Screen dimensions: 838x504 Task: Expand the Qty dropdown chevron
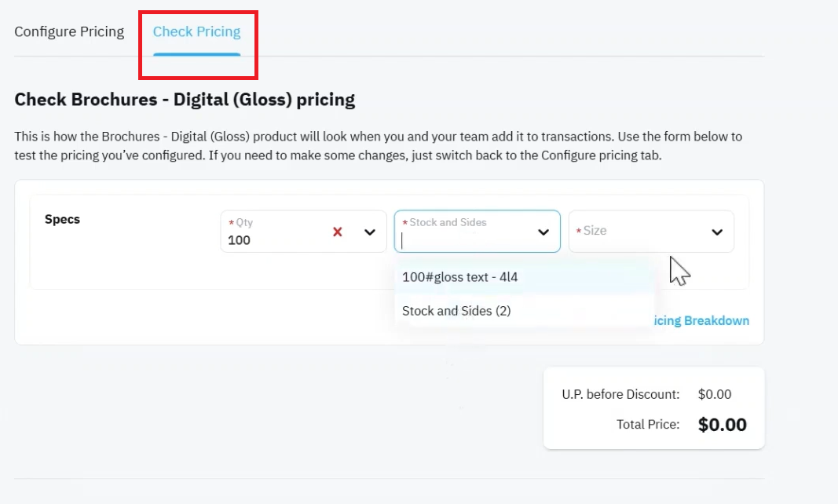point(370,232)
